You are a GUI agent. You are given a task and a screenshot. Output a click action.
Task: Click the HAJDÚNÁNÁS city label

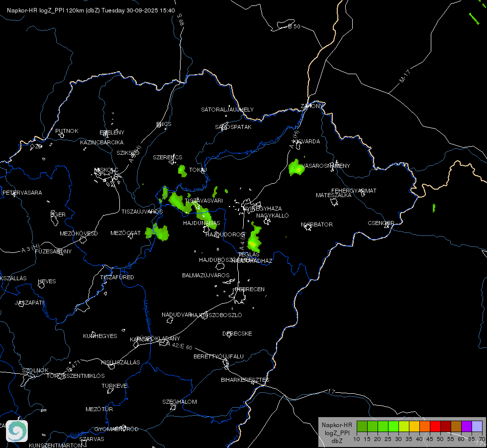click(x=201, y=223)
